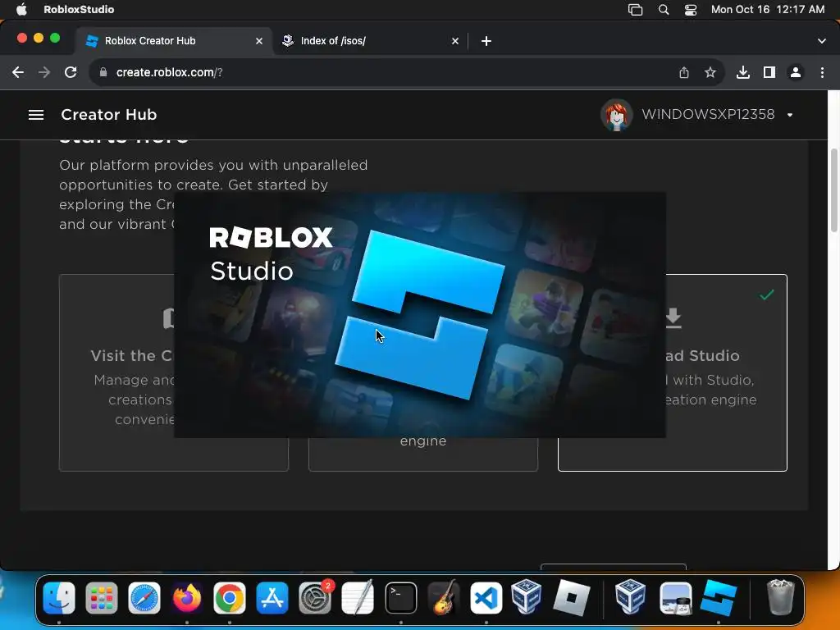This screenshot has width=840, height=630.
Task: Open Google Chrome from the dock
Action: pos(230,597)
